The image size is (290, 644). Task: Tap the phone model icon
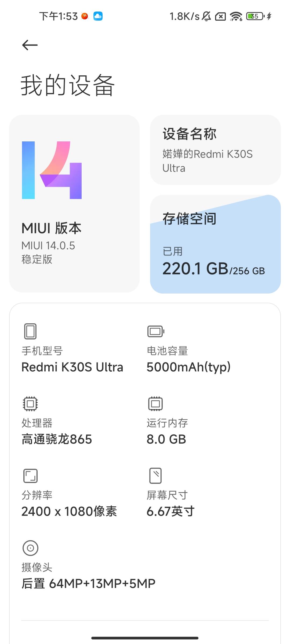[30, 331]
